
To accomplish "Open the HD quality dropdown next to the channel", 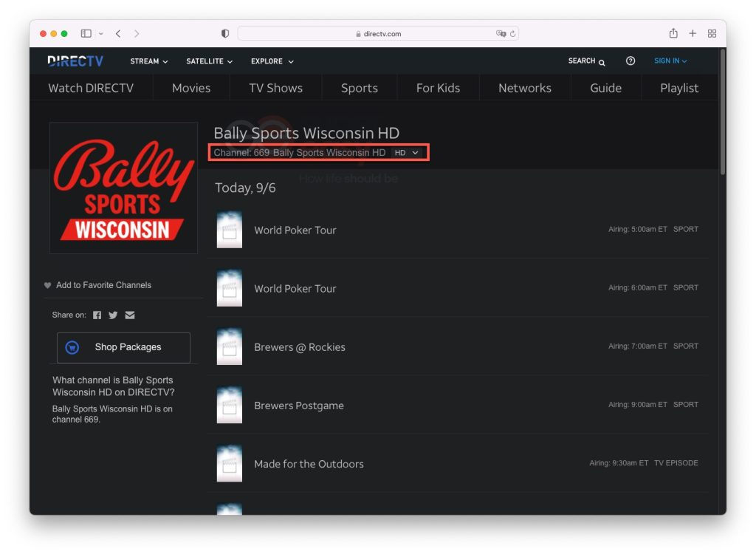I will pyautogui.click(x=406, y=152).
